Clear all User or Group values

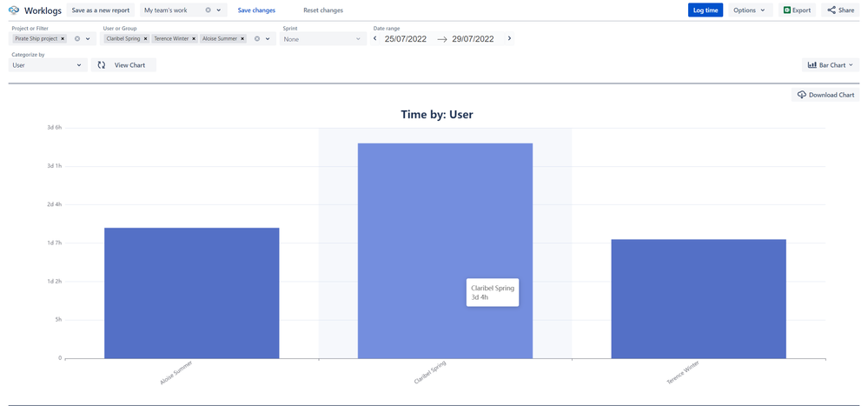[257, 39]
